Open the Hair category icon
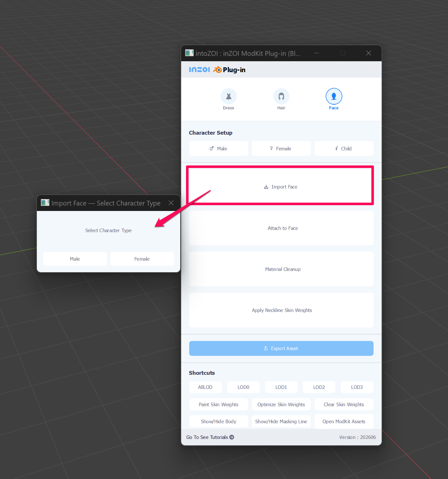 click(x=281, y=97)
